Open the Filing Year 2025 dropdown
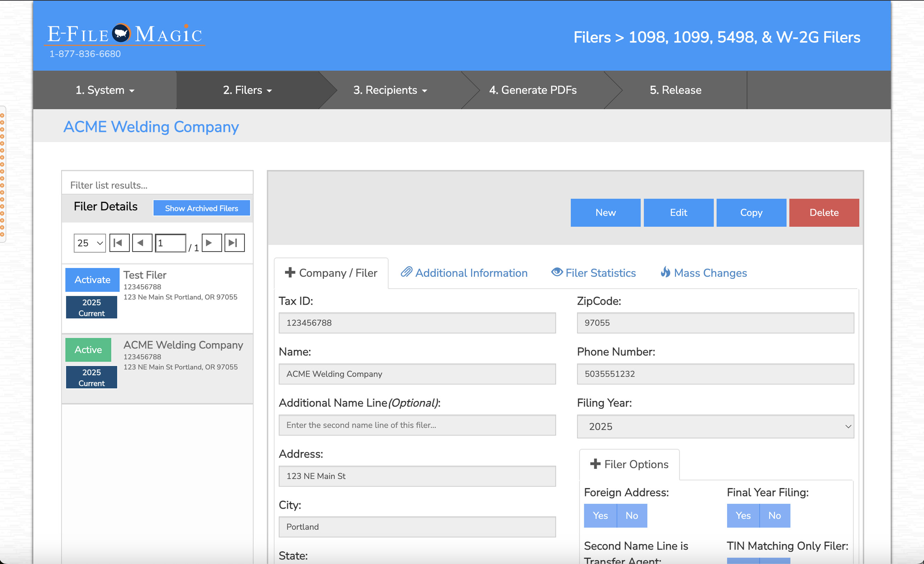This screenshot has width=924, height=564. coord(715,426)
